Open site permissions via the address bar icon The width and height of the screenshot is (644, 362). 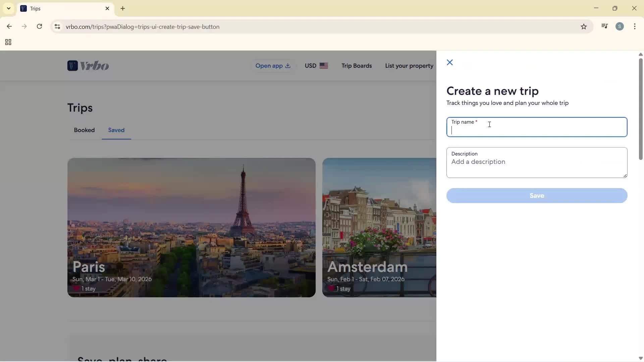pos(57,27)
